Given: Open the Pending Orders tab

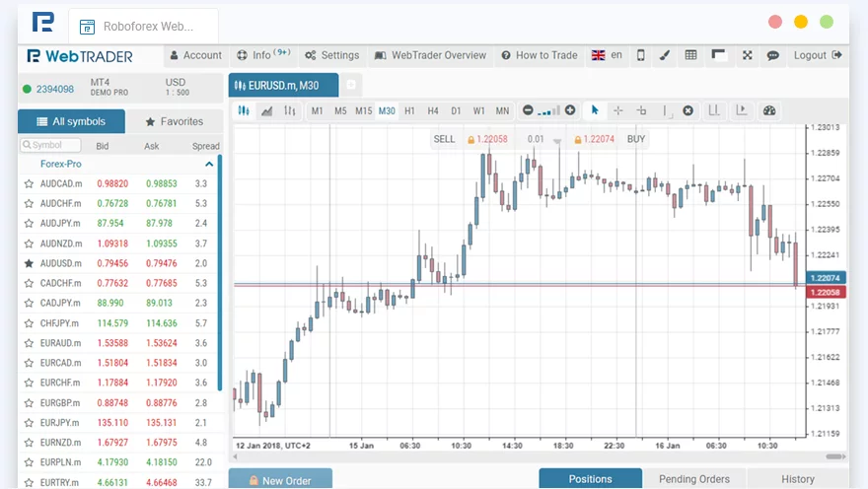Looking at the screenshot, I should point(693,479).
